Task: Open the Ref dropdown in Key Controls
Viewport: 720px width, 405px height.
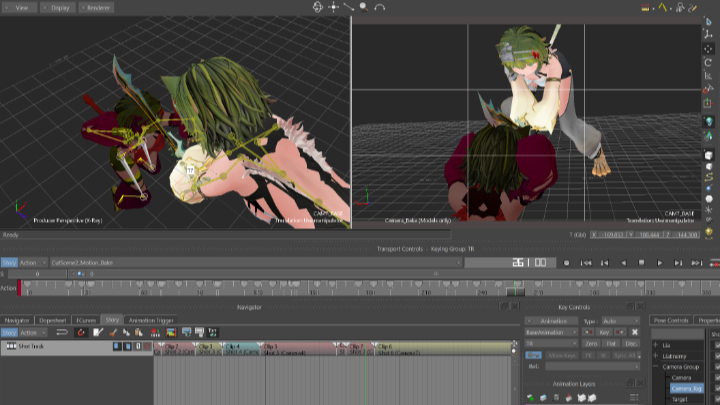Action: tap(592, 366)
